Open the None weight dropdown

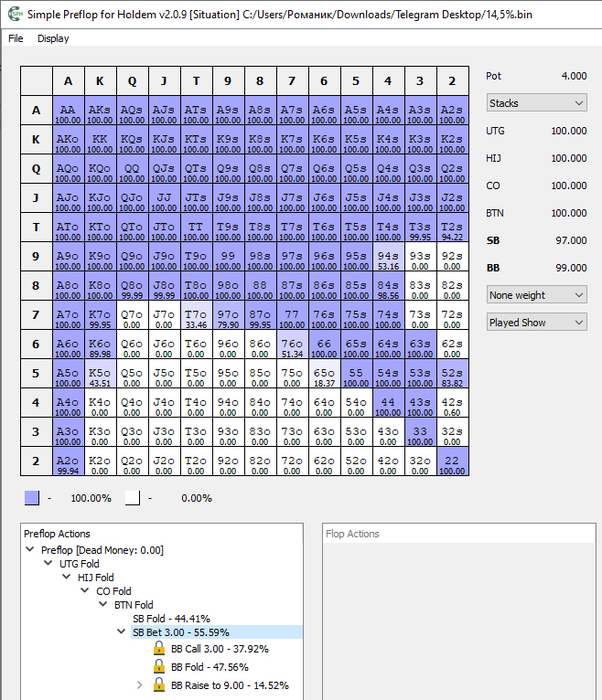pos(537,295)
